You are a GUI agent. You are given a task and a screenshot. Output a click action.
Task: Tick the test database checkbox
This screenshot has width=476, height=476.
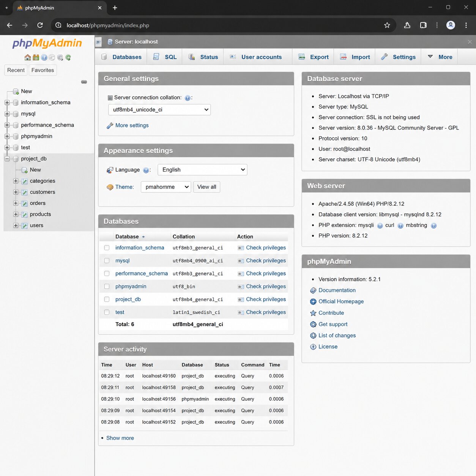click(x=107, y=312)
